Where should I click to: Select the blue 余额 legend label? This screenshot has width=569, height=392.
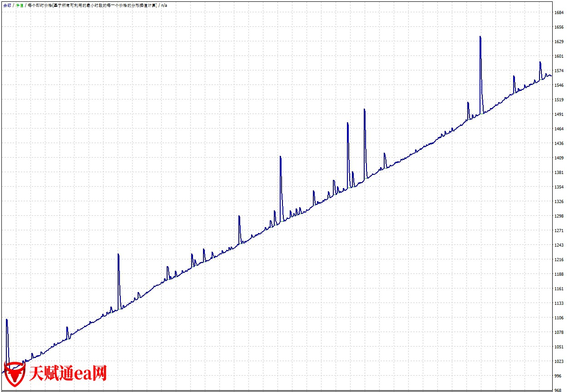click(7, 5)
